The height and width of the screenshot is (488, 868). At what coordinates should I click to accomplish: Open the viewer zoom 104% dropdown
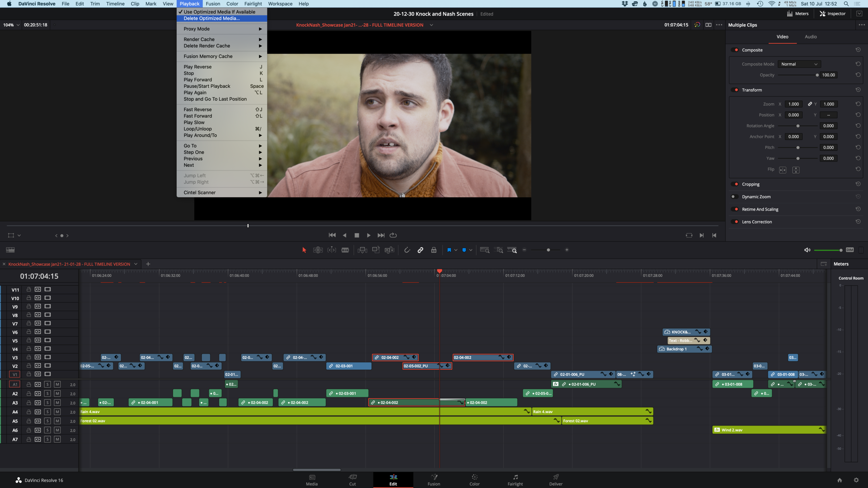click(x=11, y=25)
